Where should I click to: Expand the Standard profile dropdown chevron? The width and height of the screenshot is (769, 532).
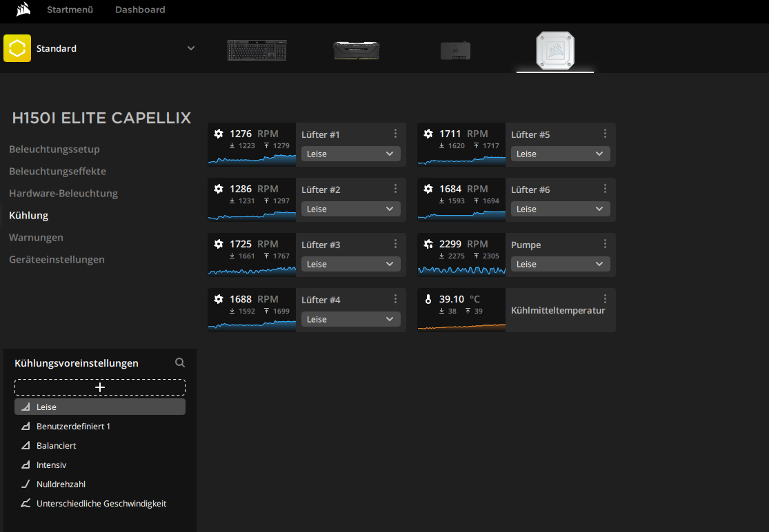coord(191,48)
